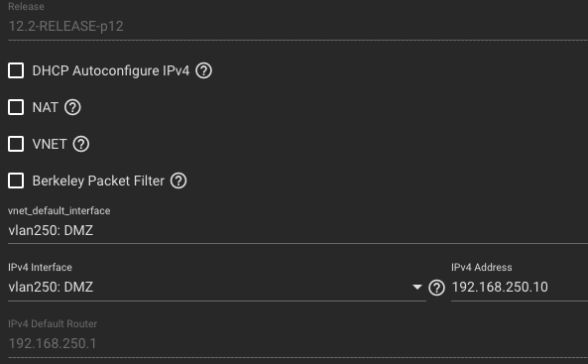This screenshot has width=588, height=364.
Task: Show the NAT help tooltip icon
Action: (72, 107)
